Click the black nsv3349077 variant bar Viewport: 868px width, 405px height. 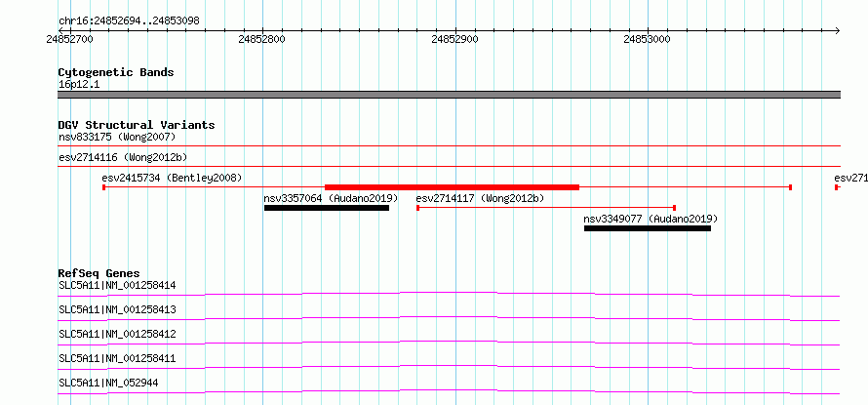tap(648, 228)
